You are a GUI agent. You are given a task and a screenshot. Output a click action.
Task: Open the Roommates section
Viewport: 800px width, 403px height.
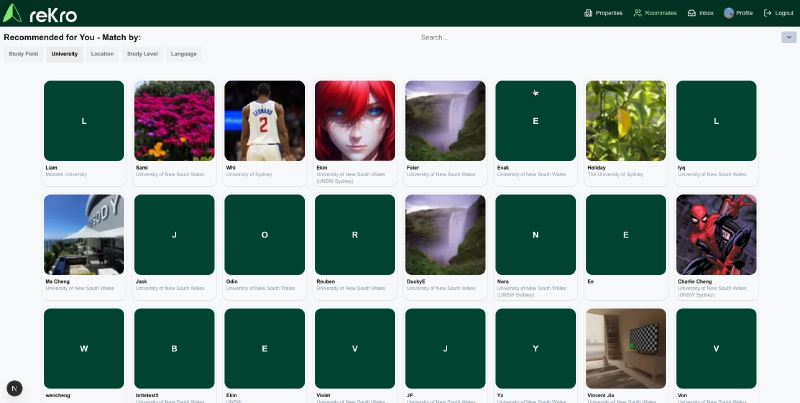[x=655, y=13]
